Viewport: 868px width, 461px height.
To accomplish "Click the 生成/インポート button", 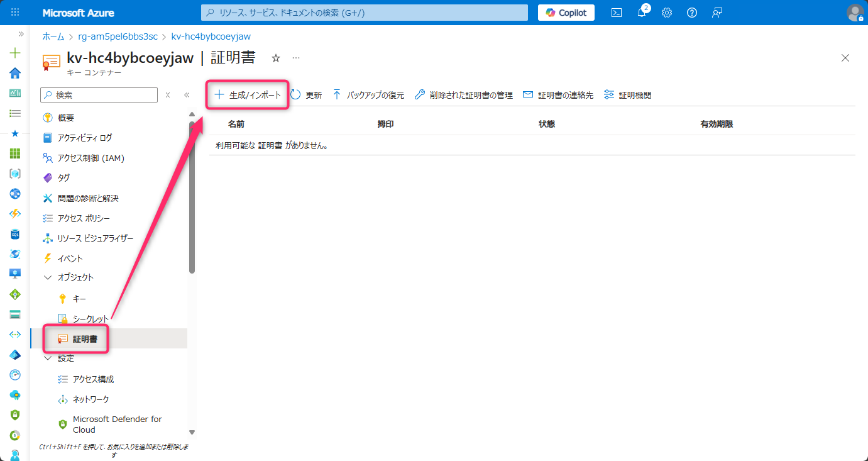I will coord(248,95).
